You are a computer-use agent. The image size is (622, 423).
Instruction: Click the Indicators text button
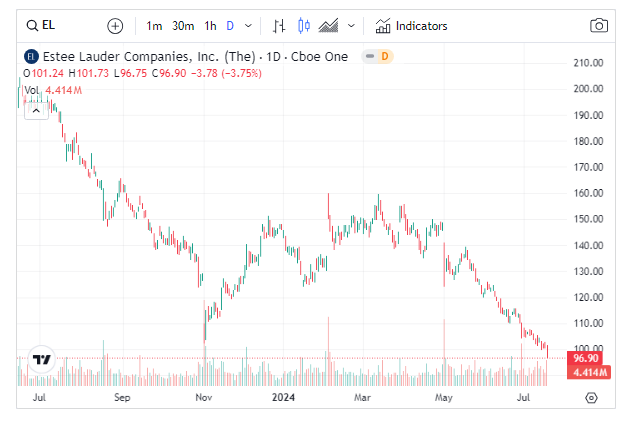click(421, 26)
